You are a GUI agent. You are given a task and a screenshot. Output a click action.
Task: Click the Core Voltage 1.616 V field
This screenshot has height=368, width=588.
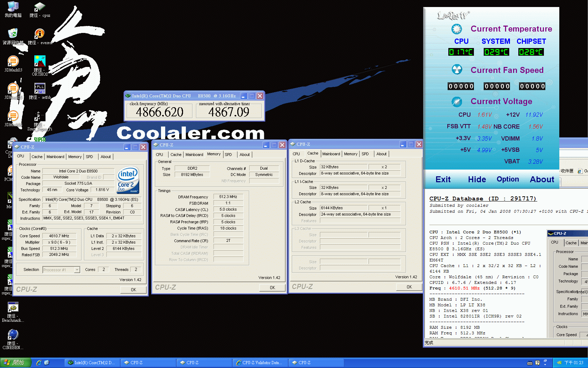click(x=102, y=190)
